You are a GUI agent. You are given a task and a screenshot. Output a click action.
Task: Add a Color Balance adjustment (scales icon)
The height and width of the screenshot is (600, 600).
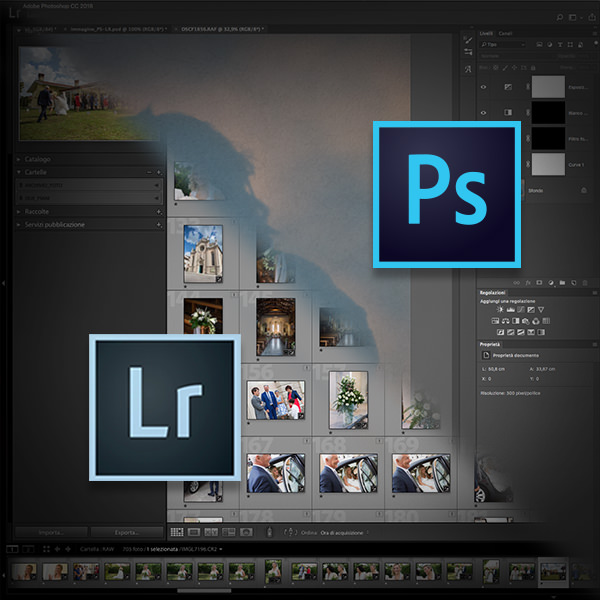tap(505, 321)
